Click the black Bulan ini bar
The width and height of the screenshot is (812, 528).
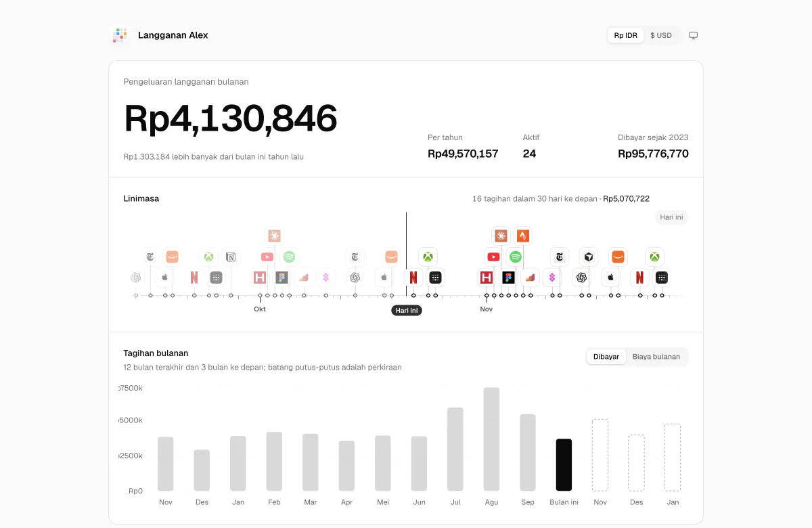coord(564,465)
